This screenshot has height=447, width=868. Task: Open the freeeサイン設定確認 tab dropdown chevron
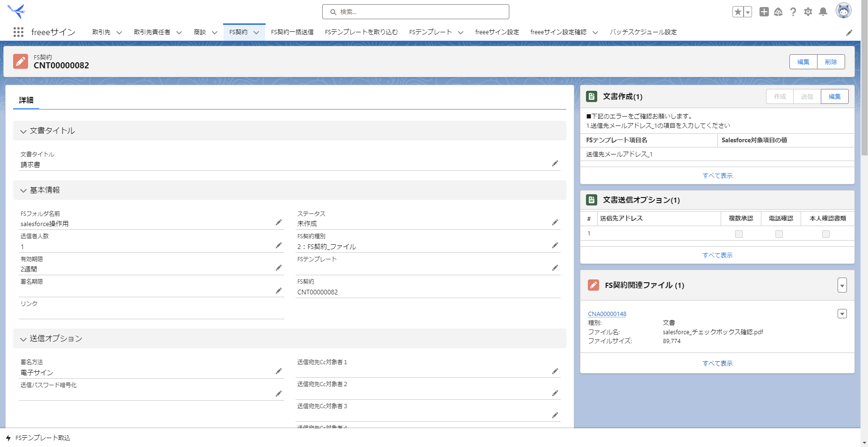595,32
